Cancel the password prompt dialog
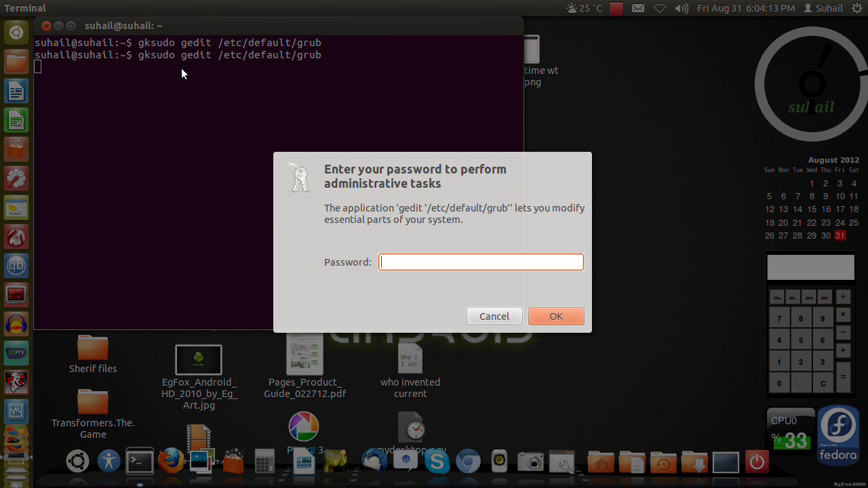This screenshot has height=488, width=868. (494, 316)
